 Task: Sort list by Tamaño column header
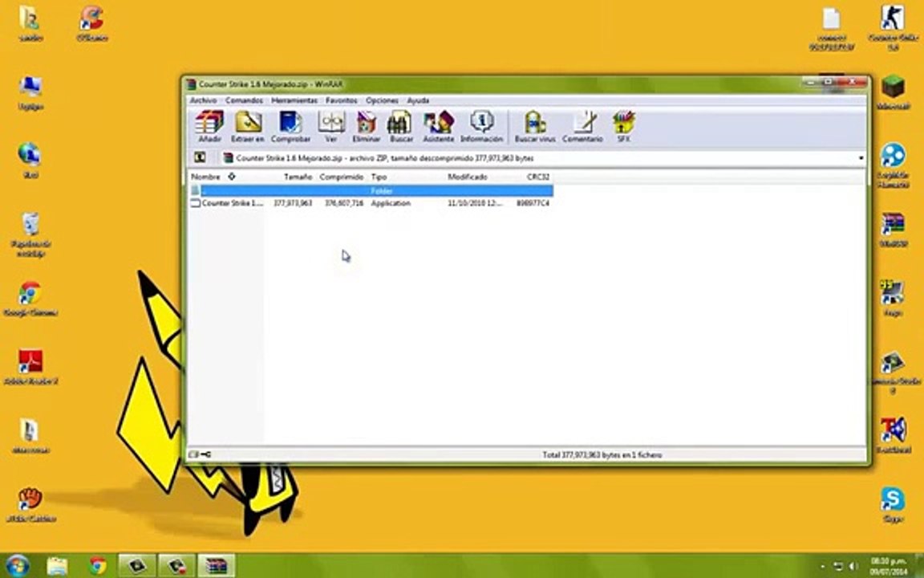[298, 177]
